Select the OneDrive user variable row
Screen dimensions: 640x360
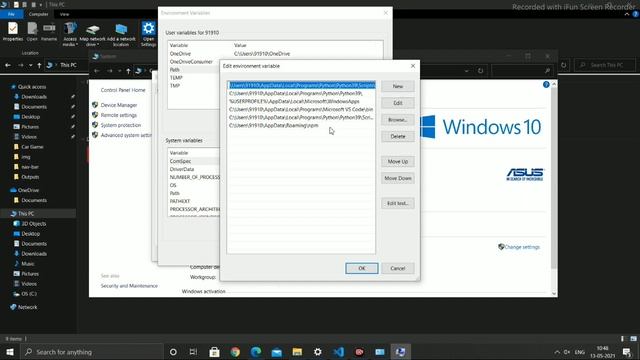point(275,53)
